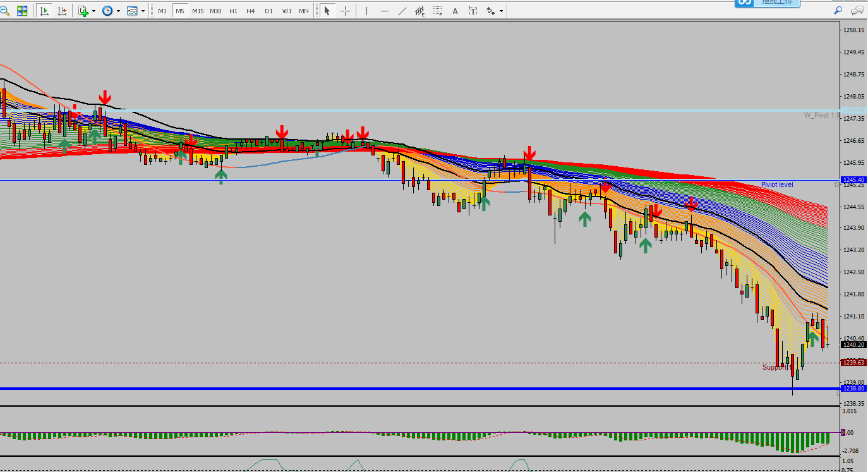Image resolution: width=868 pixels, height=472 pixels.
Task: Open the add indicators list icon
Action: (x=83, y=11)
